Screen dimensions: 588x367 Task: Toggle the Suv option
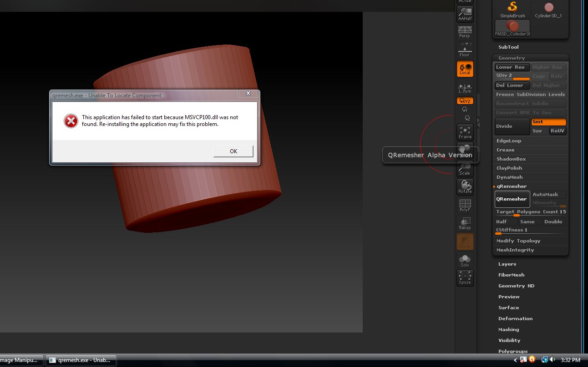(x=540, y=131)
